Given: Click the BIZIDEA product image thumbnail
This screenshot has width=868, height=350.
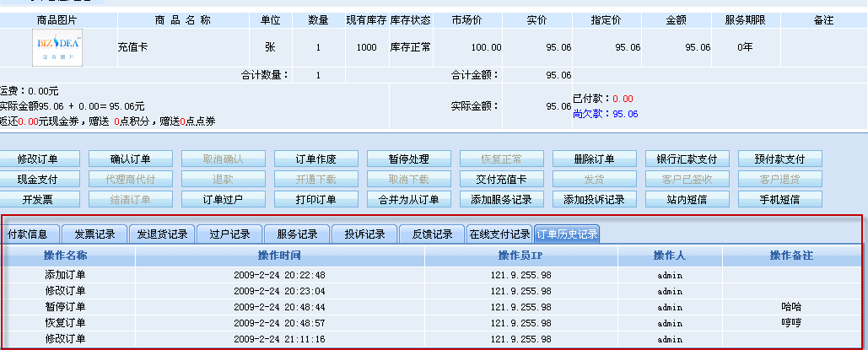Looking at the screenshot, I should pyautogui.click(x=58, y=47).
